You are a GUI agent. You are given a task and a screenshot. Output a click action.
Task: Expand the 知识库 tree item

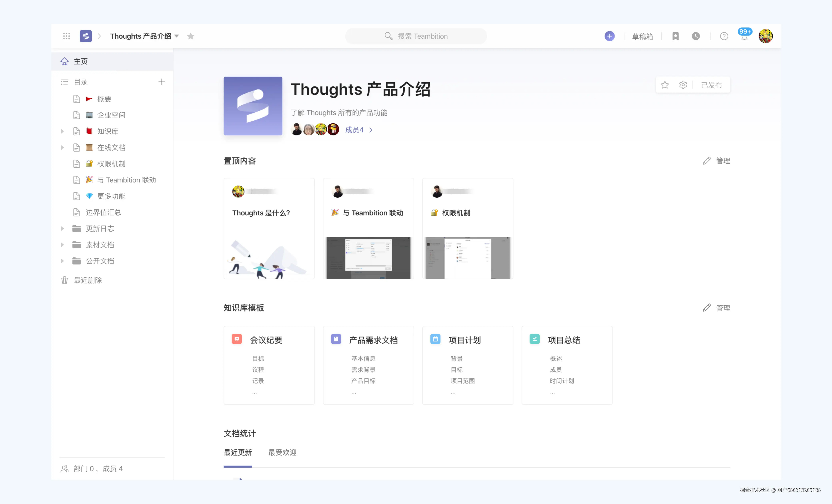(x=62, y=131)
